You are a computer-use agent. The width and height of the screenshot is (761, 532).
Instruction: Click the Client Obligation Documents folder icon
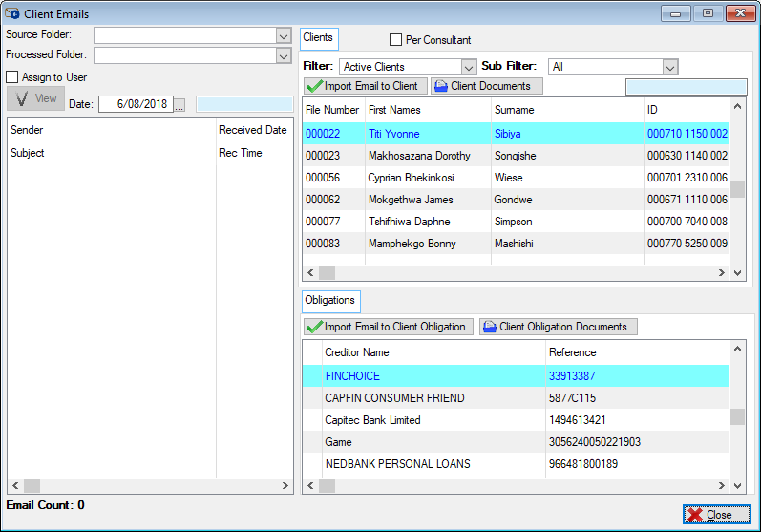click(489, 327)
